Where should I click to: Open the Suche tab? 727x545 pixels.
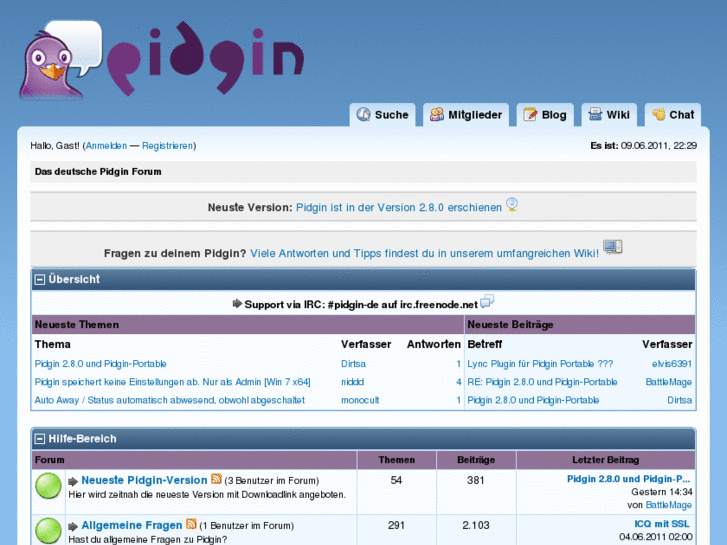[x=383, y=115]
